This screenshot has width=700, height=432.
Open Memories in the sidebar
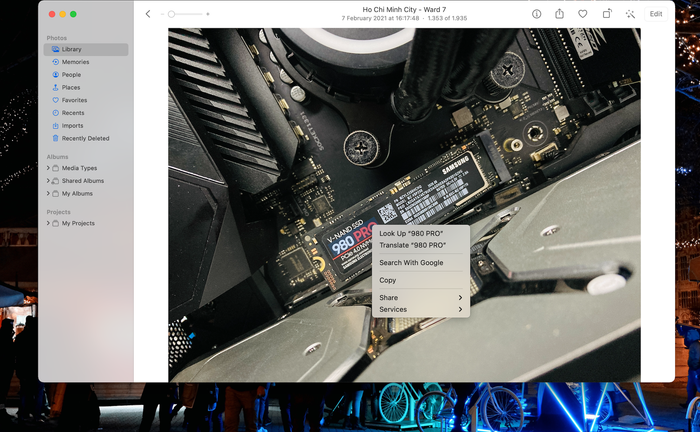click(75, 62)
